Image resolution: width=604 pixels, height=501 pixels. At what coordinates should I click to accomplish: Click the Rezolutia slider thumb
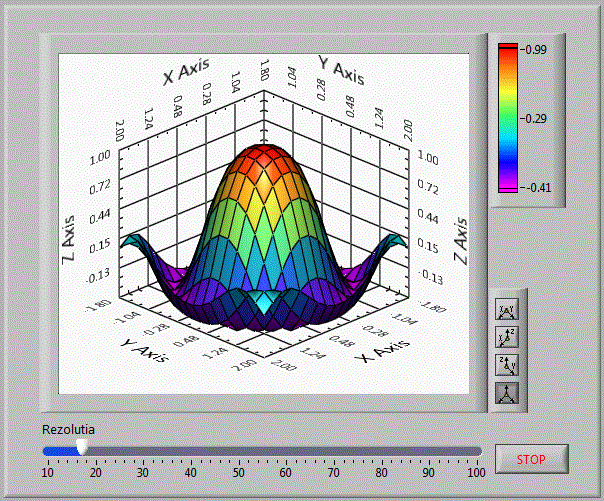pos(82,448)
